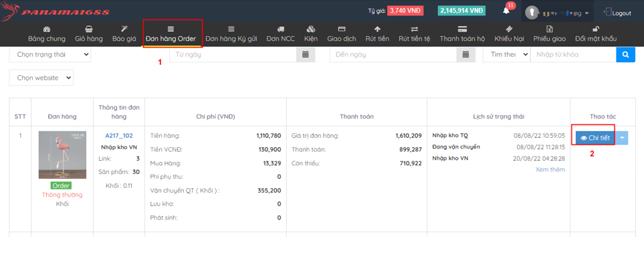This screenshot has width=644, height=253.
Task: Open the Giỏ hàng cart menu
Action: click(x=89, y=34)
